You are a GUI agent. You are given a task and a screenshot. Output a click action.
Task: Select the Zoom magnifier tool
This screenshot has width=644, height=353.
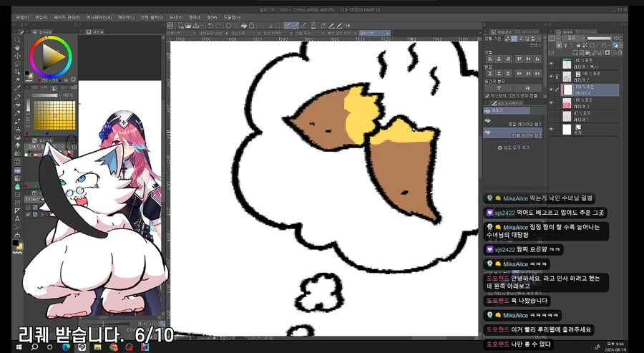(18, 37)
